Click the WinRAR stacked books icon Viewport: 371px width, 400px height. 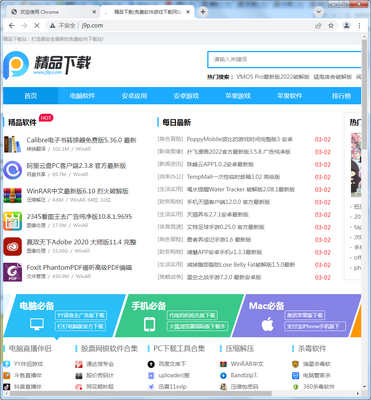coord(12,195)
